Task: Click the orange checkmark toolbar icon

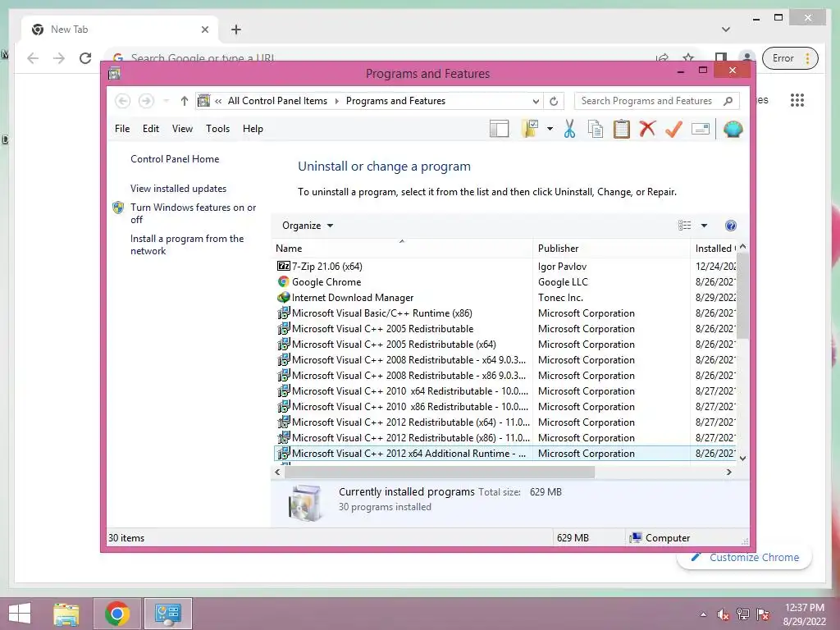Action: 674,129
